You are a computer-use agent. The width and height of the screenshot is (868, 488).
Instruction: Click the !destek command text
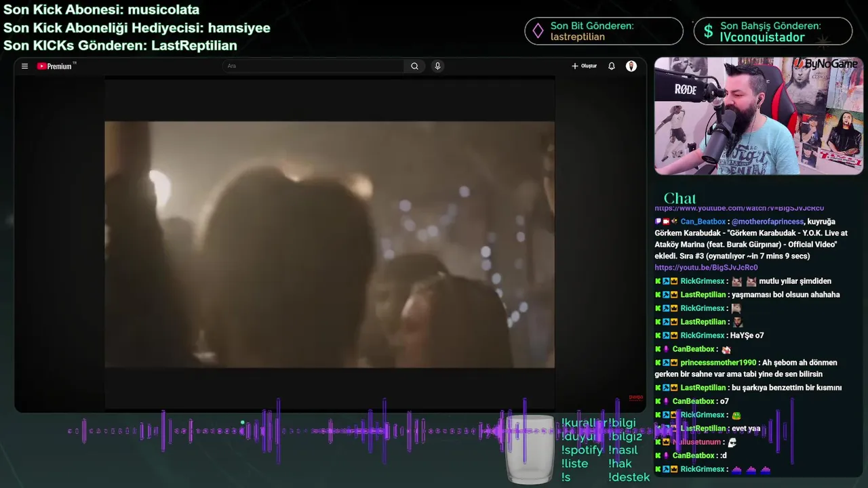coord(629,477)
